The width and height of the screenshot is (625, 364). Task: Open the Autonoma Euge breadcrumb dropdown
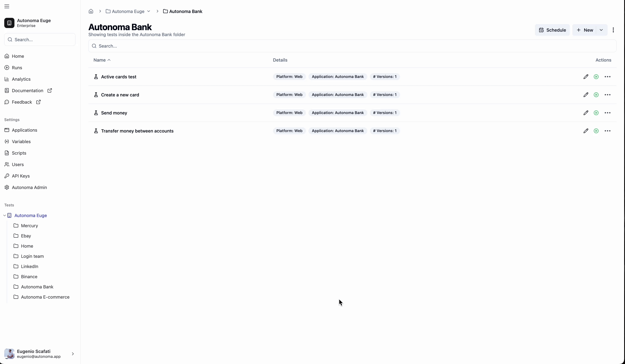pos(148,11)
